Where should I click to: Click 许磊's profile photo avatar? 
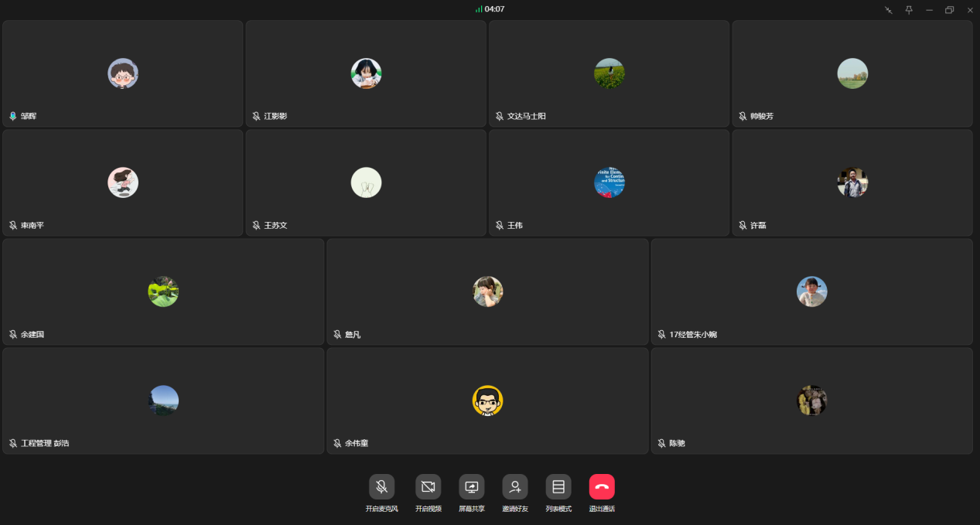[x=852, y=182]
